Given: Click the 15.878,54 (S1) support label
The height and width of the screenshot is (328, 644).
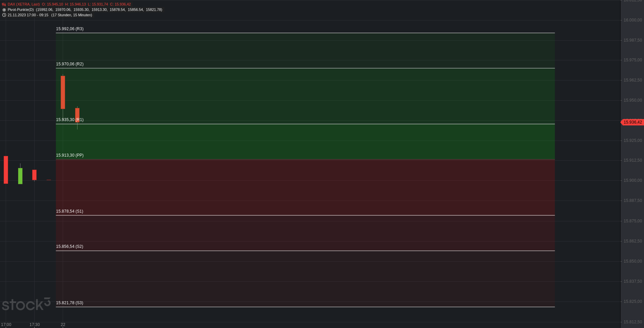Looking at the screenshot, I should click(x=69, y=211).
